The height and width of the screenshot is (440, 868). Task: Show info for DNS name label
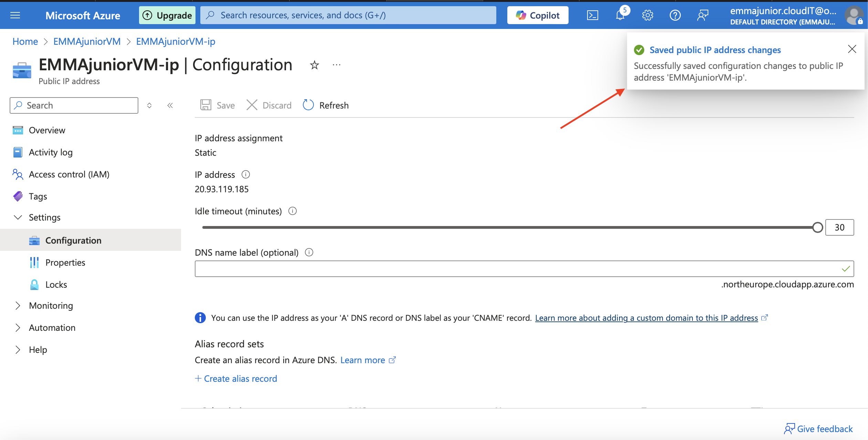click(309, 252)
